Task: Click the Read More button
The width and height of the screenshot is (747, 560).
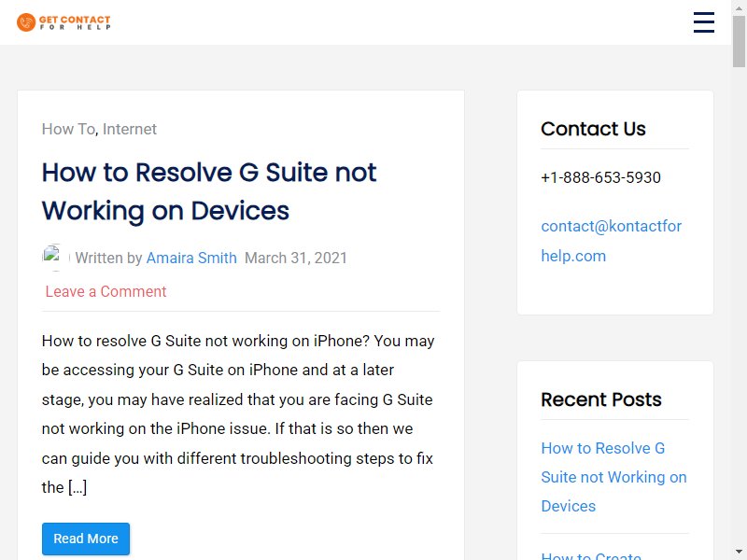Action: pos(86,539)
